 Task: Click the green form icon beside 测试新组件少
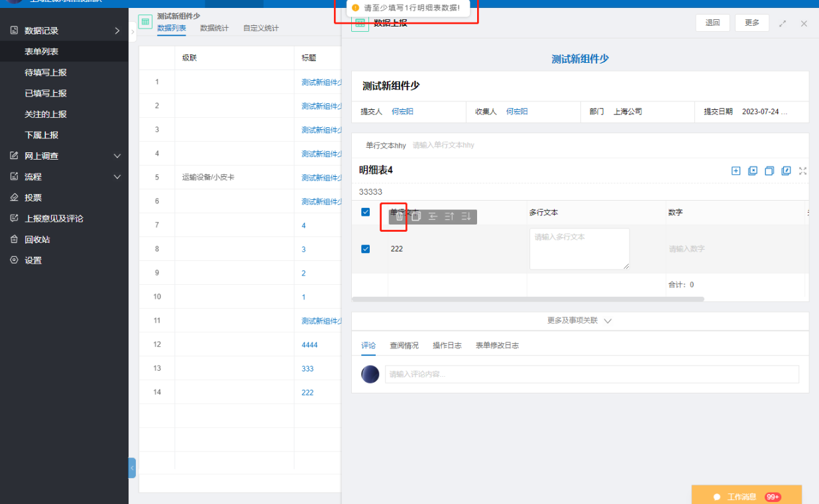point(145,22)
